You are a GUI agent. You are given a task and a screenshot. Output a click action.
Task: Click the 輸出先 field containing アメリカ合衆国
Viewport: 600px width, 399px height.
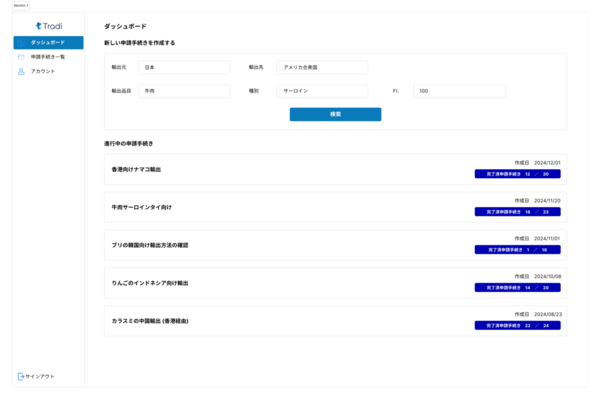pyautogui.click(x=322, y=67)
